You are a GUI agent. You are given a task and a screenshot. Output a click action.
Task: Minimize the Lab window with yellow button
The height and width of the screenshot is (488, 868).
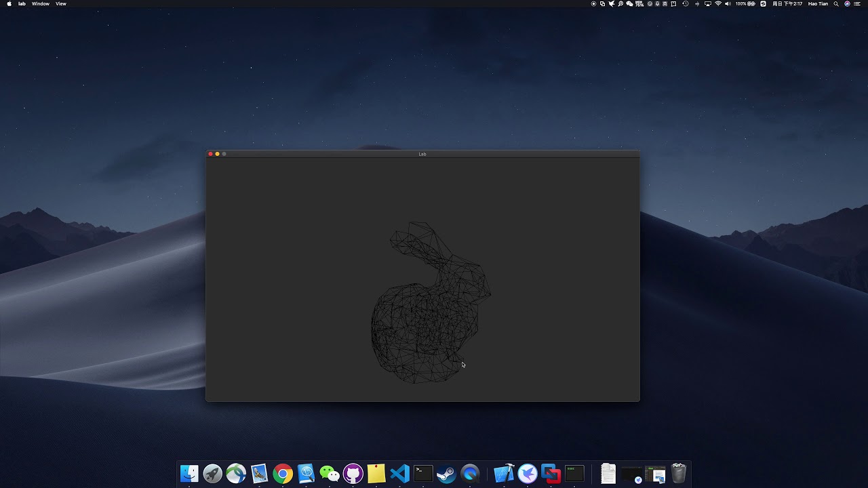pyautogui.click(x=217, y=154)
